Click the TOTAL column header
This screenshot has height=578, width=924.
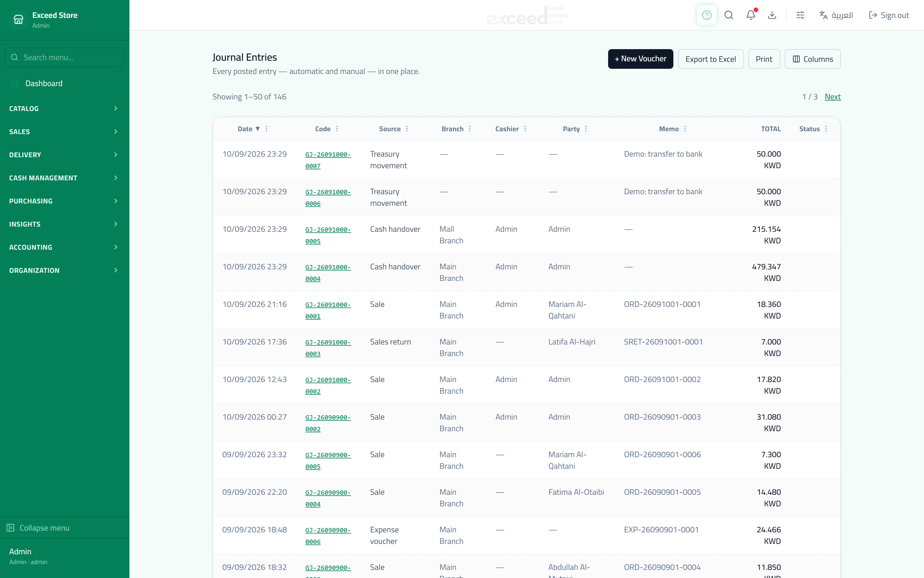click(x=770, y=129)
